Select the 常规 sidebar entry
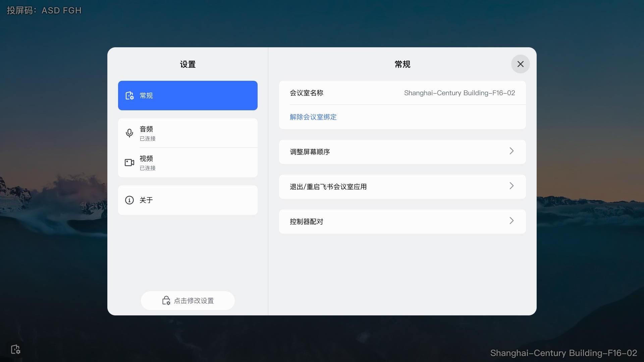Screen dimensions: 644x362 point(187,96)
